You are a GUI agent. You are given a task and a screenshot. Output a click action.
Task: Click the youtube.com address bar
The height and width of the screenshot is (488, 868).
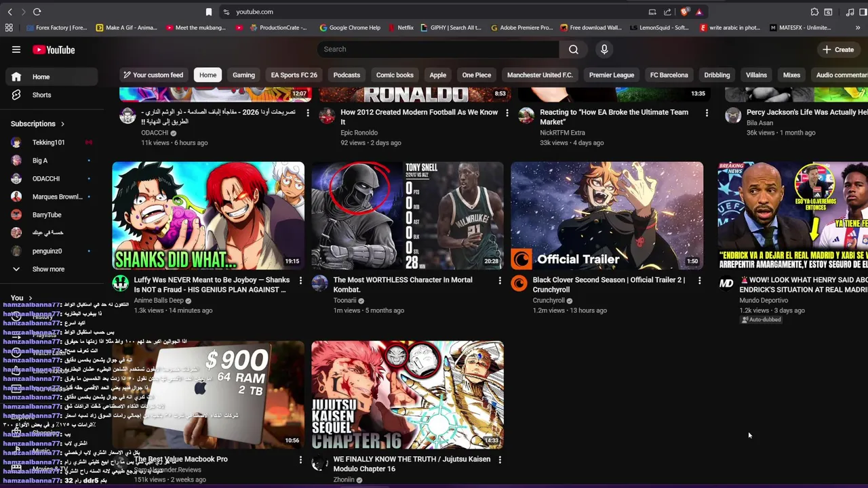coord(434,12)
